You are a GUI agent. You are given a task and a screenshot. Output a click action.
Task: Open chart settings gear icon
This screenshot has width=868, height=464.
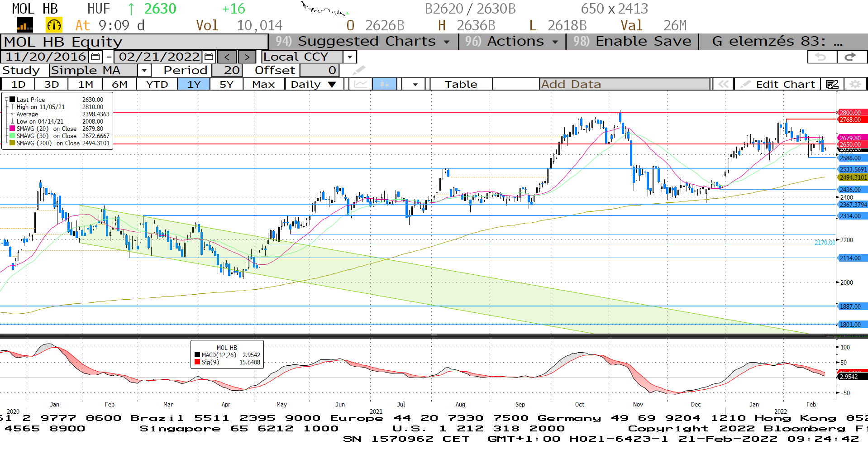point(855,84)
